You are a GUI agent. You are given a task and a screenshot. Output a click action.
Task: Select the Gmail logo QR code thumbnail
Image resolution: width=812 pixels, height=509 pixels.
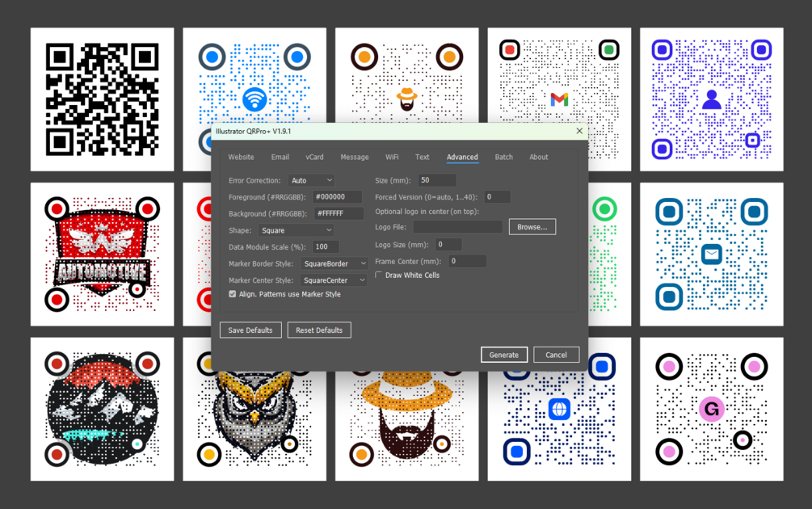(x=559, y=76)
